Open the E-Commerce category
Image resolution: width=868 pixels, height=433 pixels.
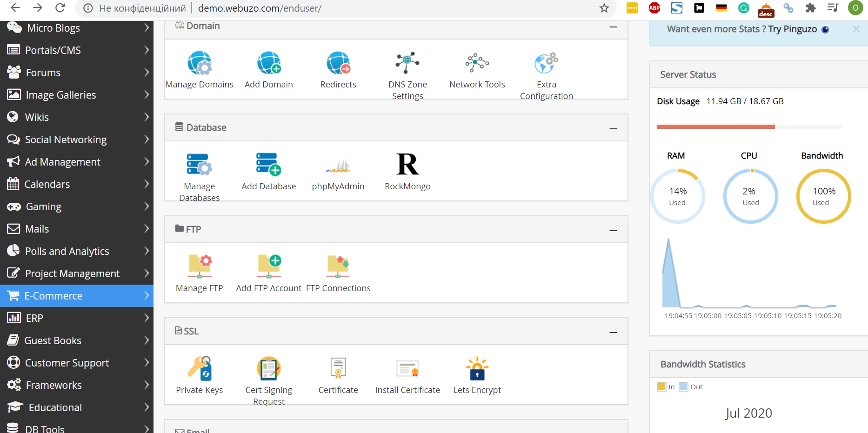[x=77, y=296]
